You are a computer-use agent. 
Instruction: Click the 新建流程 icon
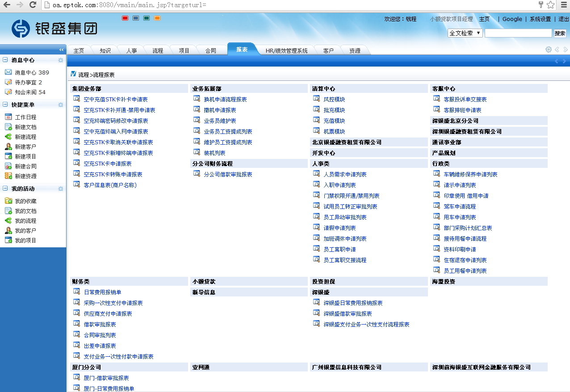8,137
